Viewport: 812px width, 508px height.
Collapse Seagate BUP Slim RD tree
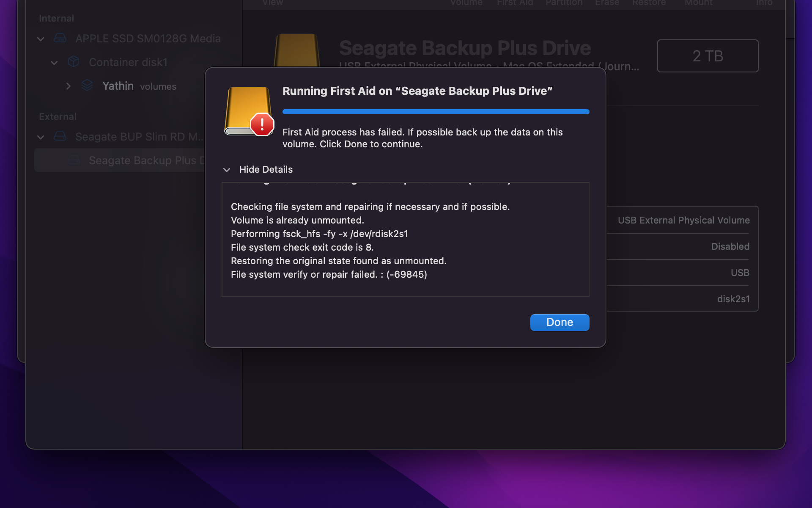click(x=41, y=137)
